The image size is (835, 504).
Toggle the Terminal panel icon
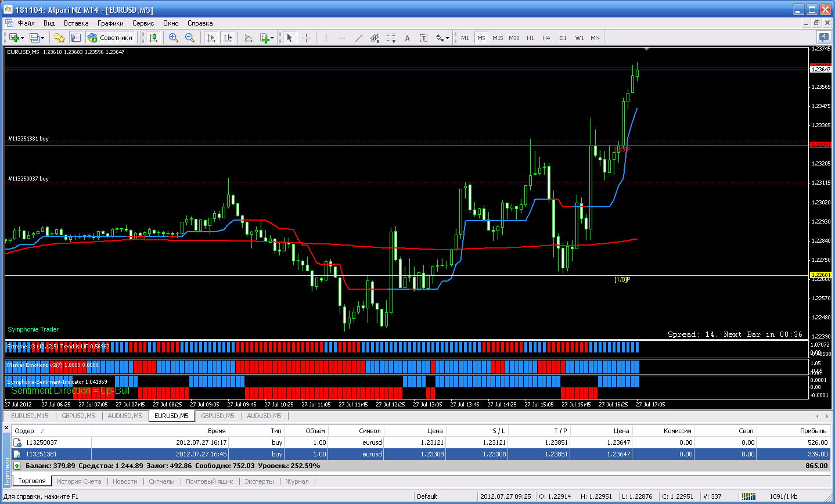pyautogui.click(x=76, y=38)
